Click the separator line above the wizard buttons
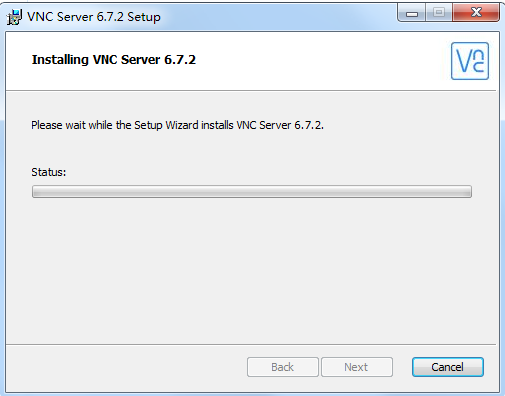Viewport: 505px width, 396px height. pyautogui.click(x=251, y=344)
